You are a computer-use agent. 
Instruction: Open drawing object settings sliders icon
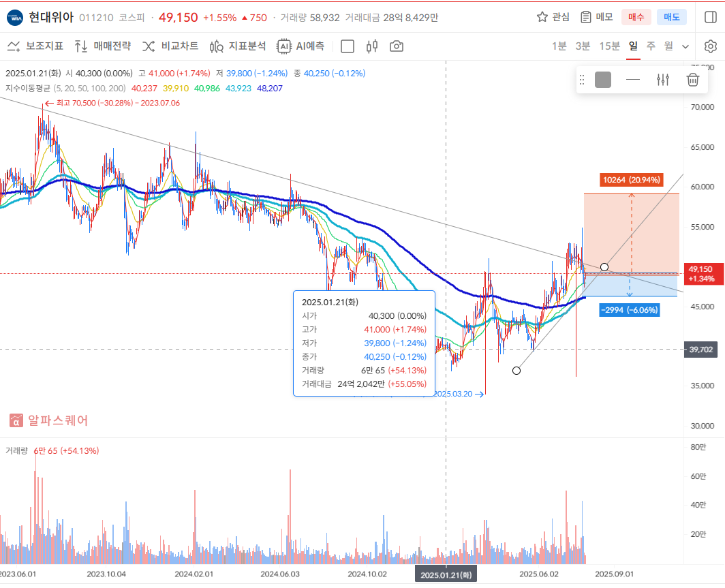pos(663,80)
